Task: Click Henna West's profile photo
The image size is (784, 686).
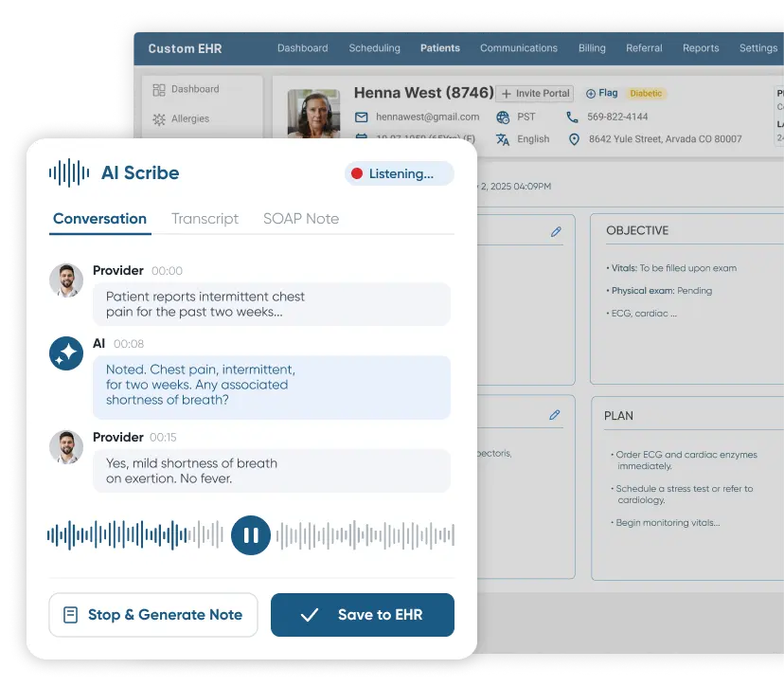Action: pyautogui.click(x=313, y=114)
